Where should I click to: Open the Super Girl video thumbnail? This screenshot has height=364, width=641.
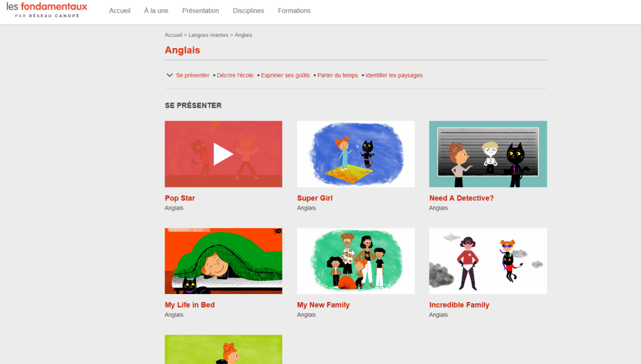pyautogui.click(x=356, y=154)
